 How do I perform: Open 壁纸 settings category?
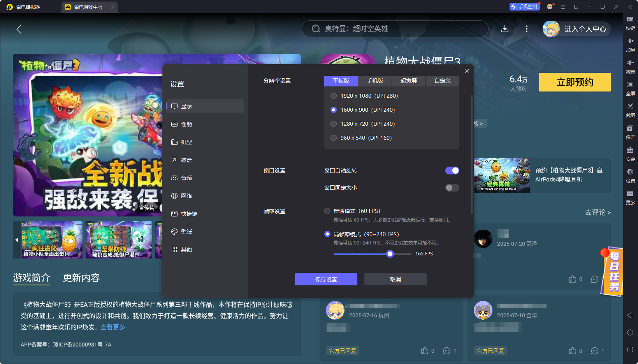[205, 232]
